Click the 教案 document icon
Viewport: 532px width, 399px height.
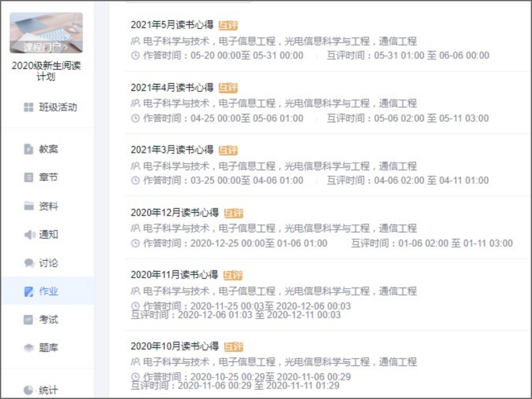tap(29, 149)
